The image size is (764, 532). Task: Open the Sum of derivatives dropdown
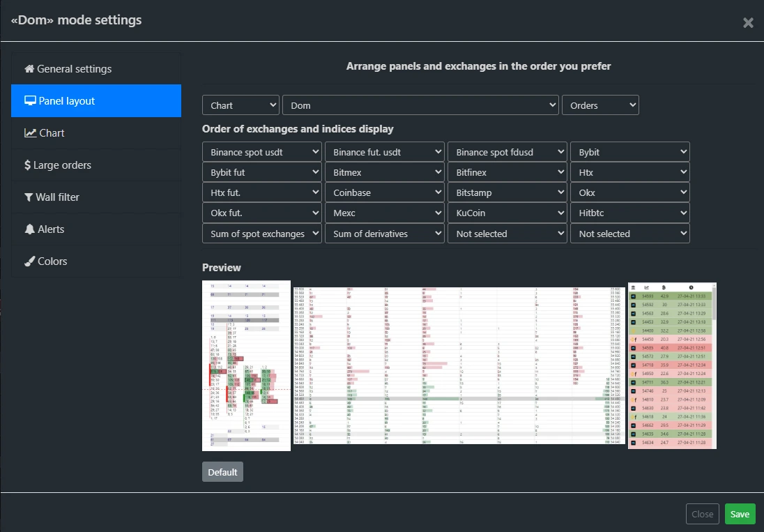384,233
